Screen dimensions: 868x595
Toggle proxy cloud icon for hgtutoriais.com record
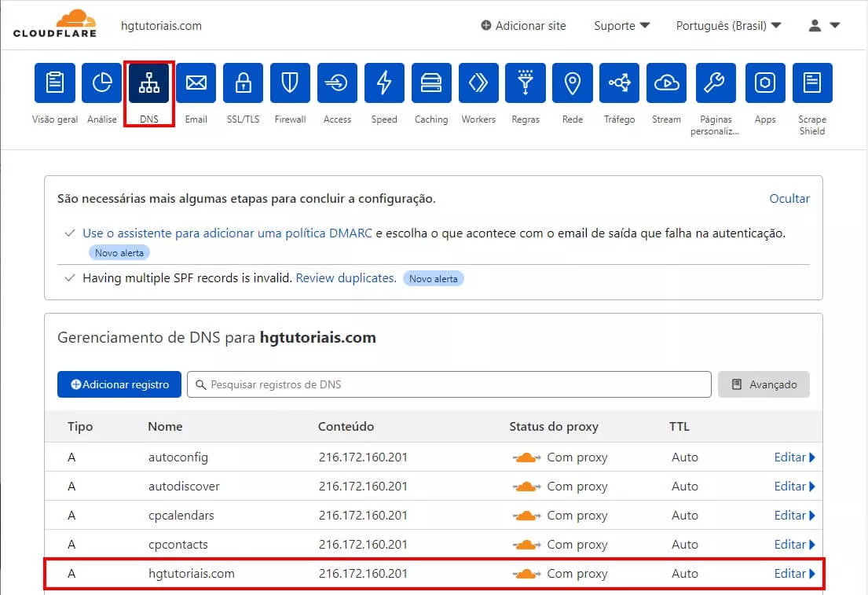[526, 574]
